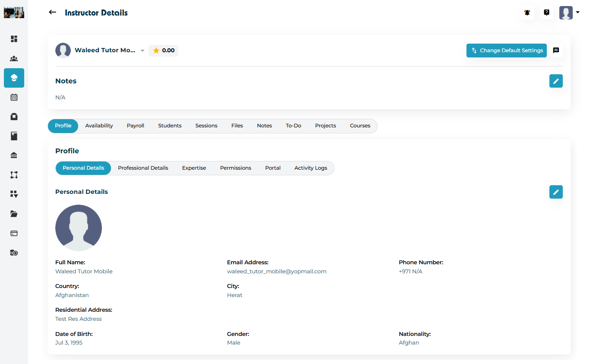Open the chat message icon beside settings button
The width and height of the screenshot is (590, 364).
point(556,51)
